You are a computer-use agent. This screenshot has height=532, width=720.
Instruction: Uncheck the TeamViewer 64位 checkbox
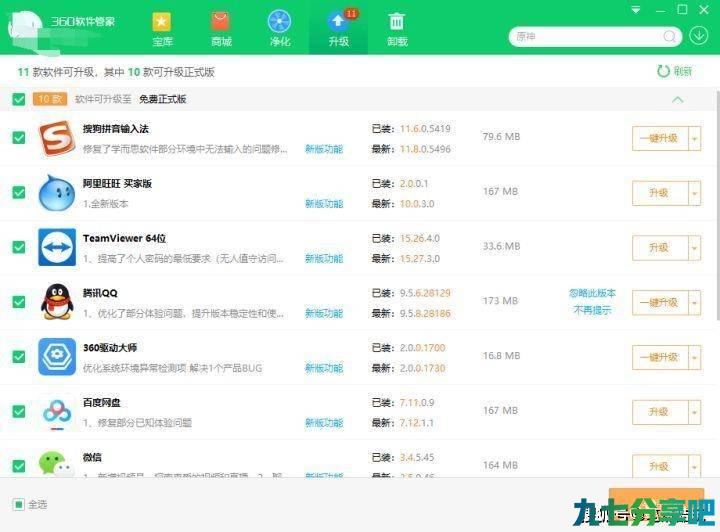click(19, 247)
